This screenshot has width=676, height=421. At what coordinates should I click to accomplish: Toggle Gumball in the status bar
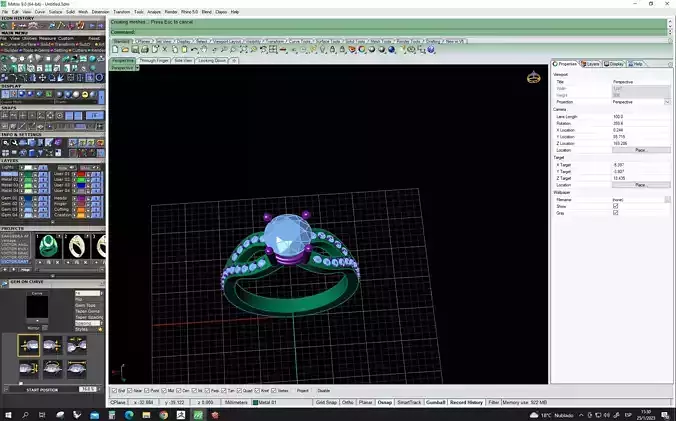point(435,402)
